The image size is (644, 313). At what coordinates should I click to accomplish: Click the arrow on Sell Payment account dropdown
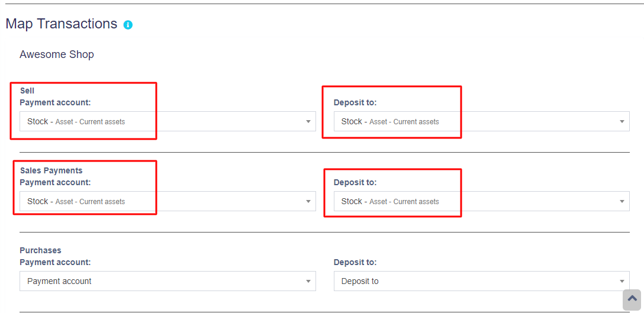pyautogui.click(x=308, y=121)
